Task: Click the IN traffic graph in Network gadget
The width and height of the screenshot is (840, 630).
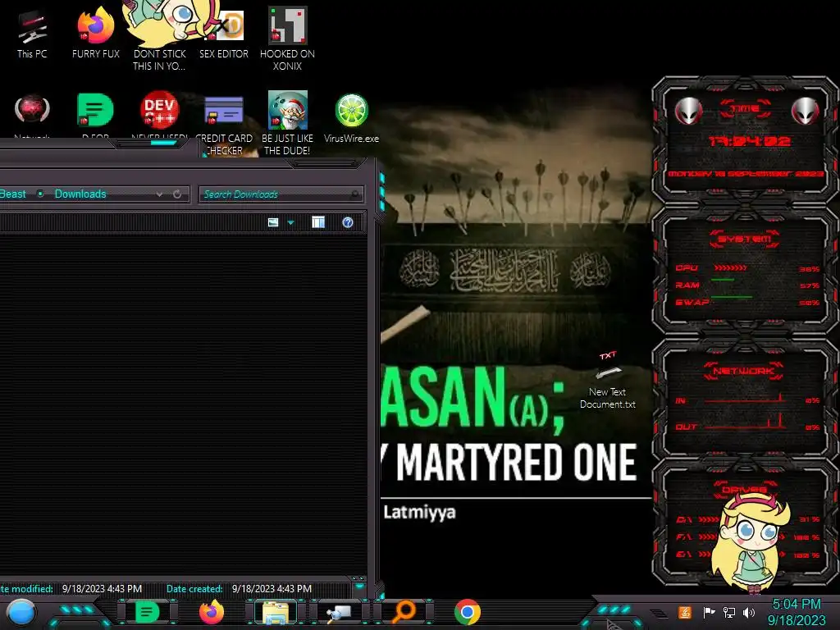Action: [x=745, y=398]
